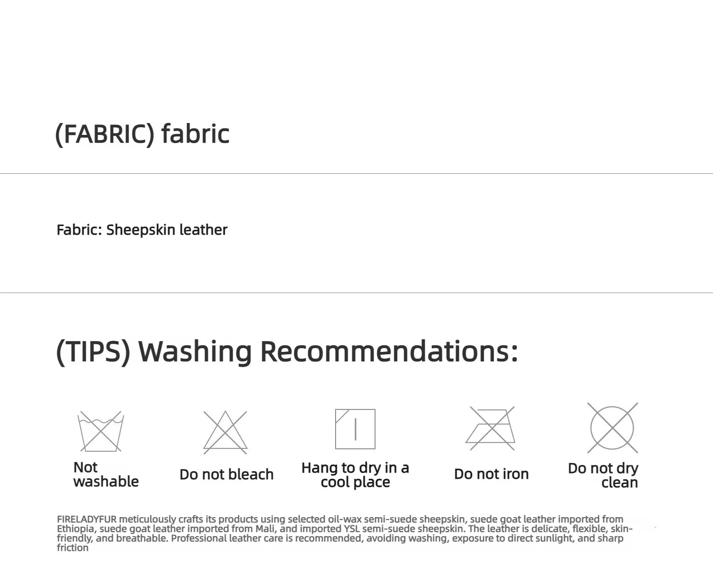
Task: Click the "Fabric: Sheepskin leather" text
Action: [142, 230]
